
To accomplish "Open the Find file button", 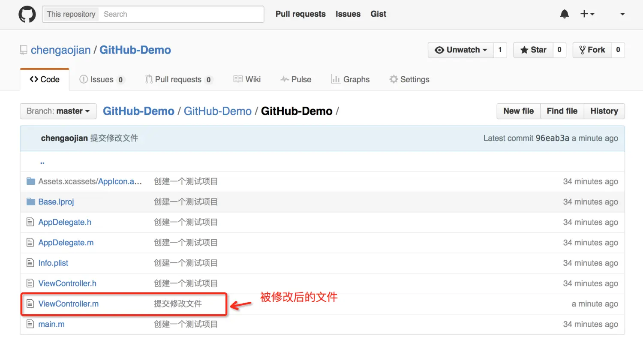I will click(x=562, y=111).
